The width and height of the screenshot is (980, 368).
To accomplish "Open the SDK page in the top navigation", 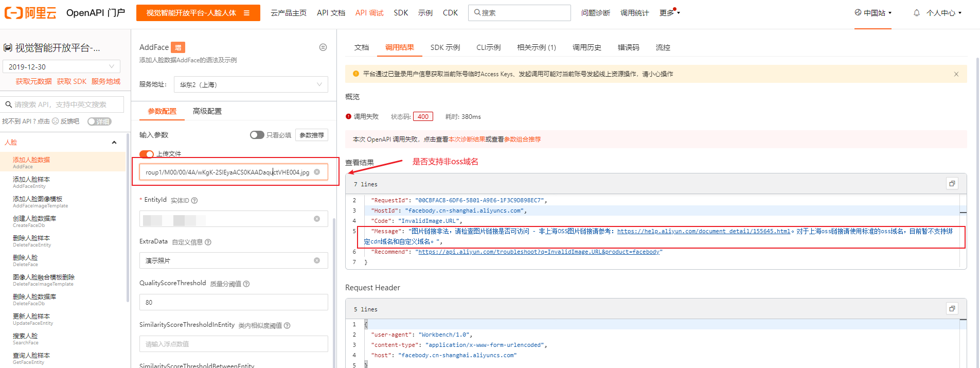I will [401, 13].
